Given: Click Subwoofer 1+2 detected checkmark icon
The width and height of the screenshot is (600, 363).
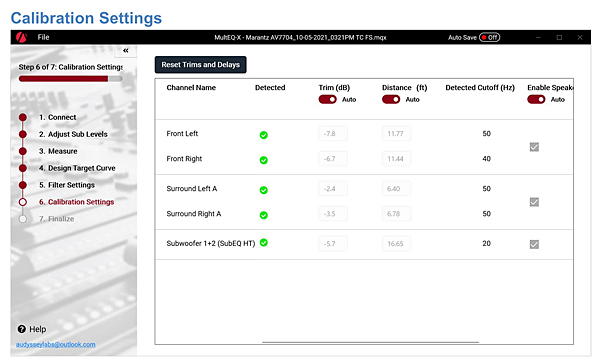Looking at the screenshot, I should click(x=264, y=243).
